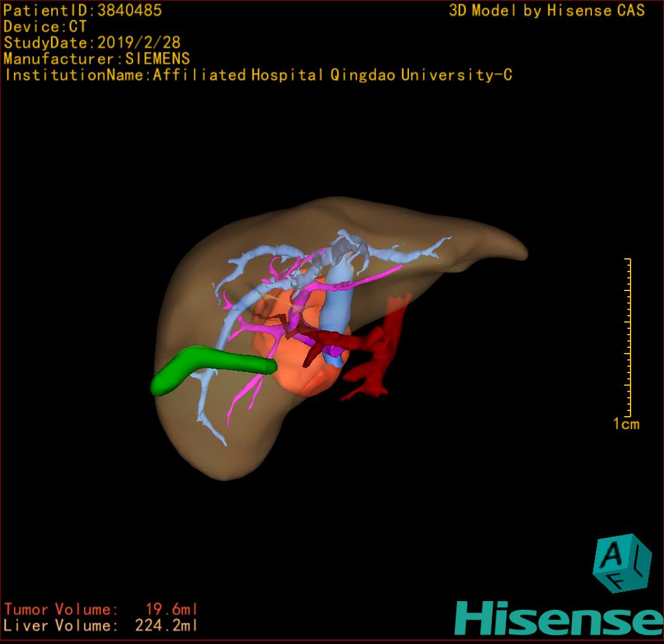Viewport: 664px width, 644px height.
Task: Click the Tumor Volume 19.6ml readout
Action: point(101,610)
